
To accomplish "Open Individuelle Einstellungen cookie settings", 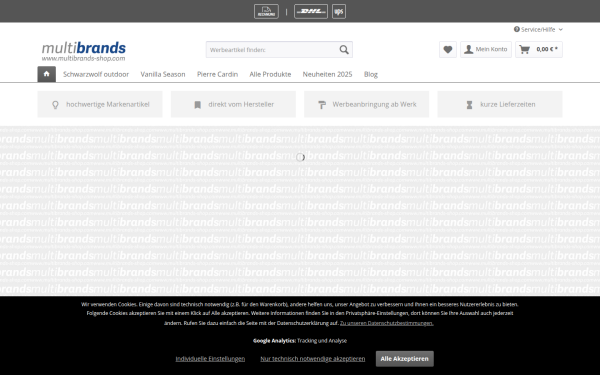I will click(210, 359).
